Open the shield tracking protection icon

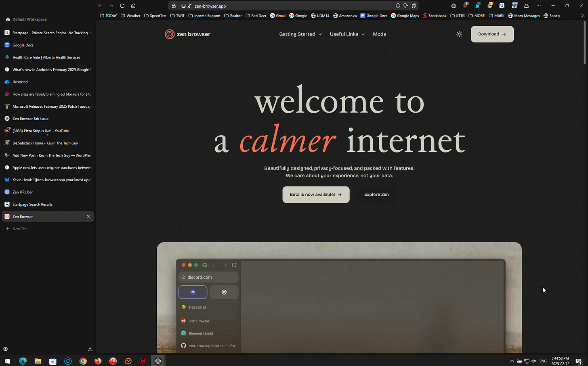coord(398,6)
